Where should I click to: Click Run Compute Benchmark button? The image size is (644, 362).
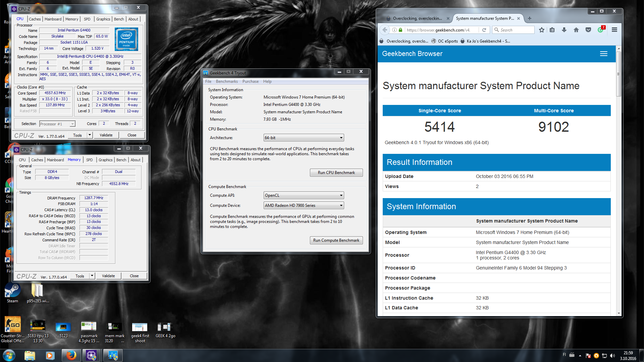pos(336,240)
